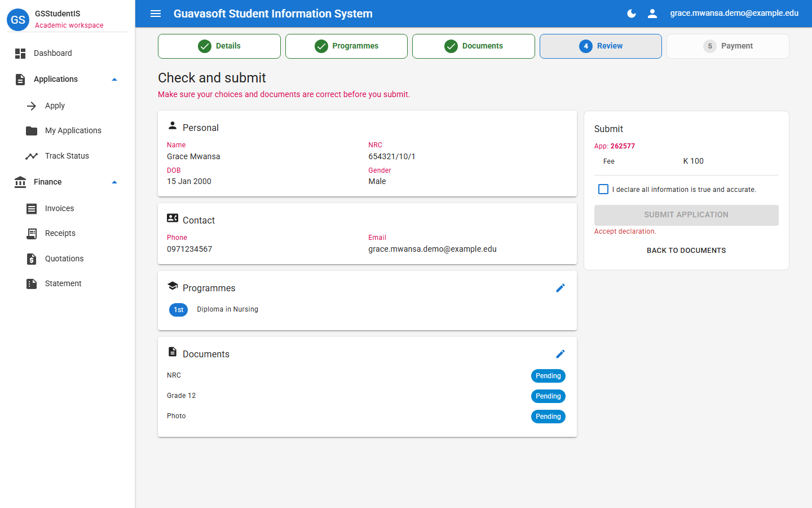Click the name Grace Mwansa
This screenshot has height=508, width=812.
click(x=193, y=157)
